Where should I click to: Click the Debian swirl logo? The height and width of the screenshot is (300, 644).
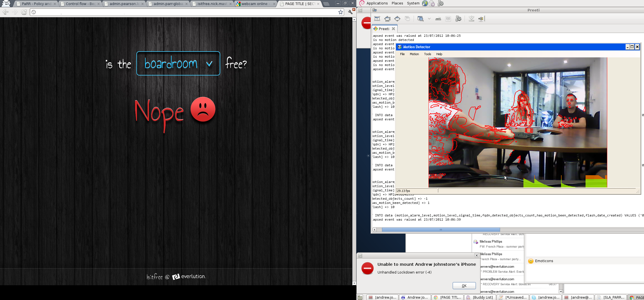362,3
